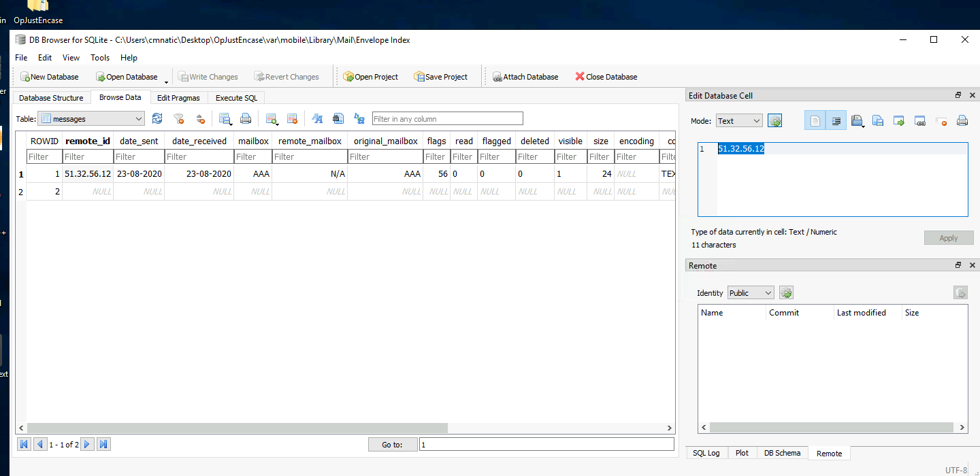This screenshot has width=980, height=476.
Task: Toggle the text editor document icon in cell editor
Action: [x=815, y=121]
